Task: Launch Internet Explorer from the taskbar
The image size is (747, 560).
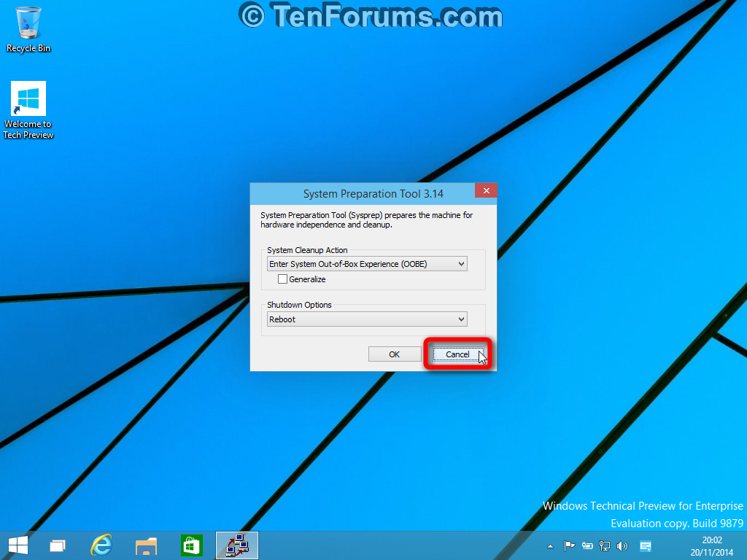Action: 101,545
